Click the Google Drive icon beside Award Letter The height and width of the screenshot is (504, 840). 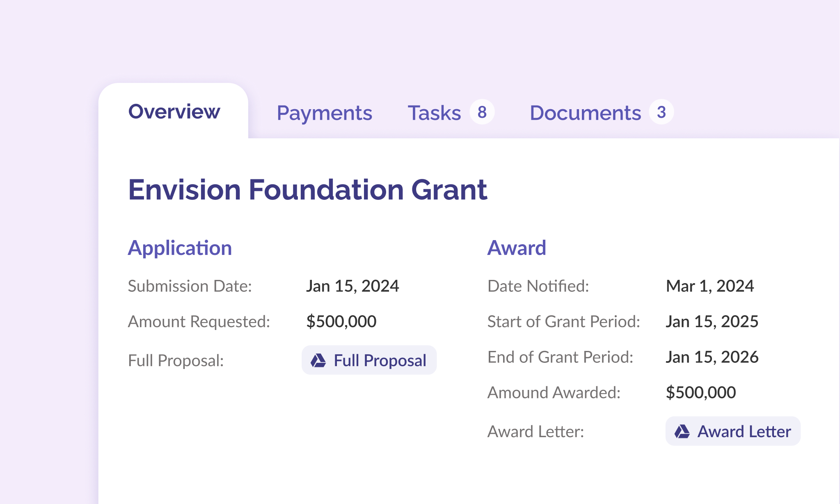[682, 431]
